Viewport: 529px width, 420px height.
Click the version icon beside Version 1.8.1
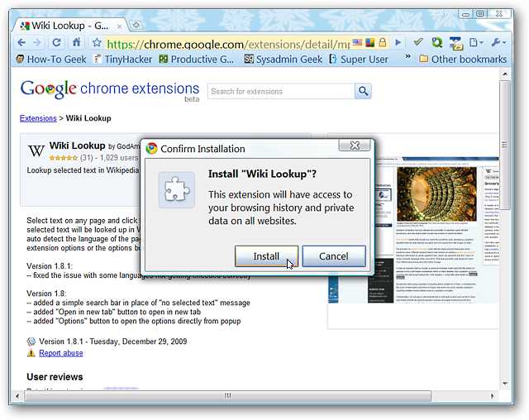point(31,341)
